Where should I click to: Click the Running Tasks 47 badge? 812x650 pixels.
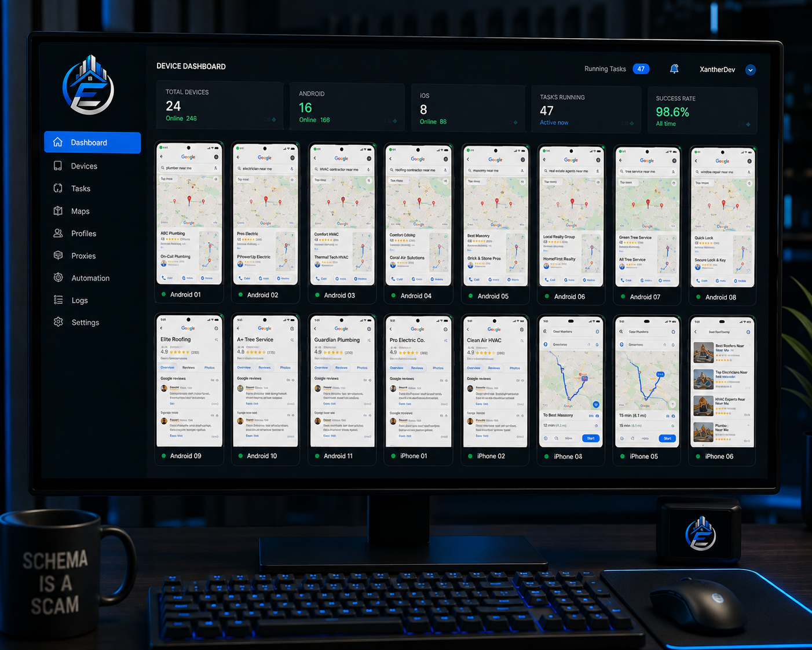tap(641, 69)
